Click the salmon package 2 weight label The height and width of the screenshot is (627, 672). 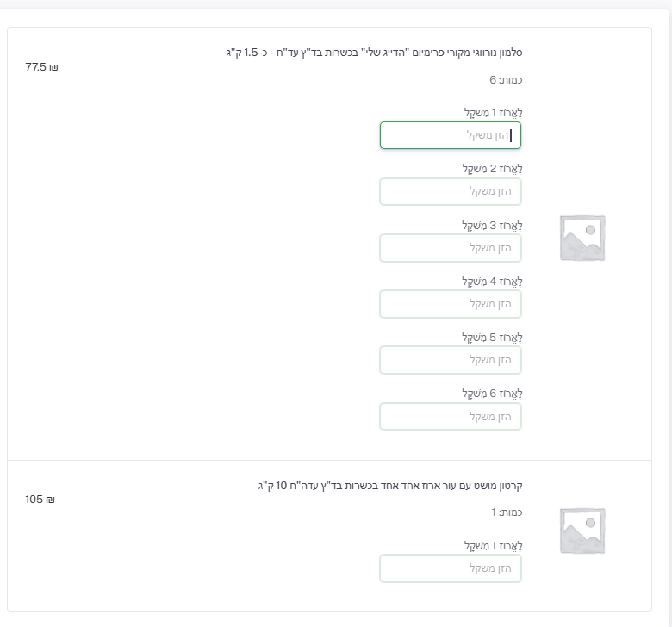[492, 169]
